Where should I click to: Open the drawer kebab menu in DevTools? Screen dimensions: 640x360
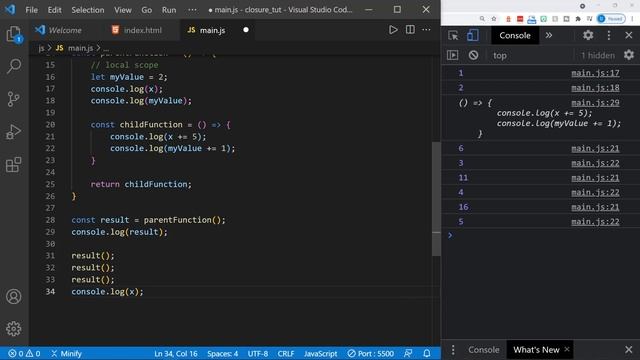click(453, 350)
